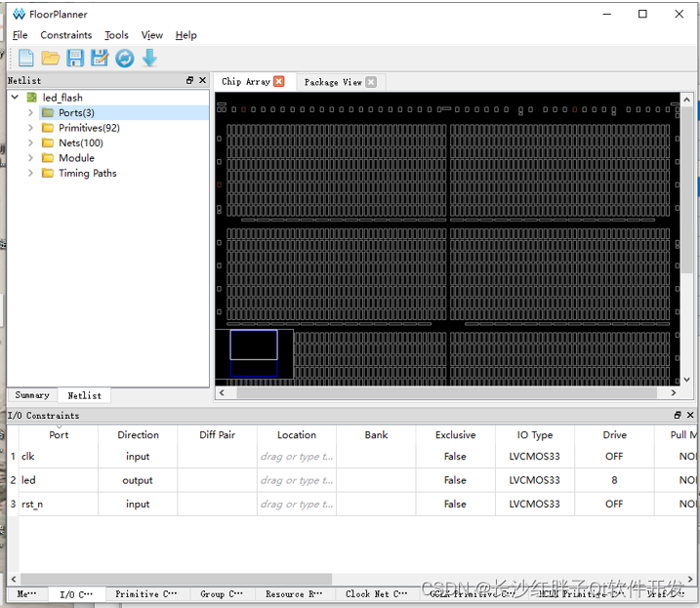Click the Ports(3) folder icon
Viewport: 700px width, 608px height.
(48, 112)
